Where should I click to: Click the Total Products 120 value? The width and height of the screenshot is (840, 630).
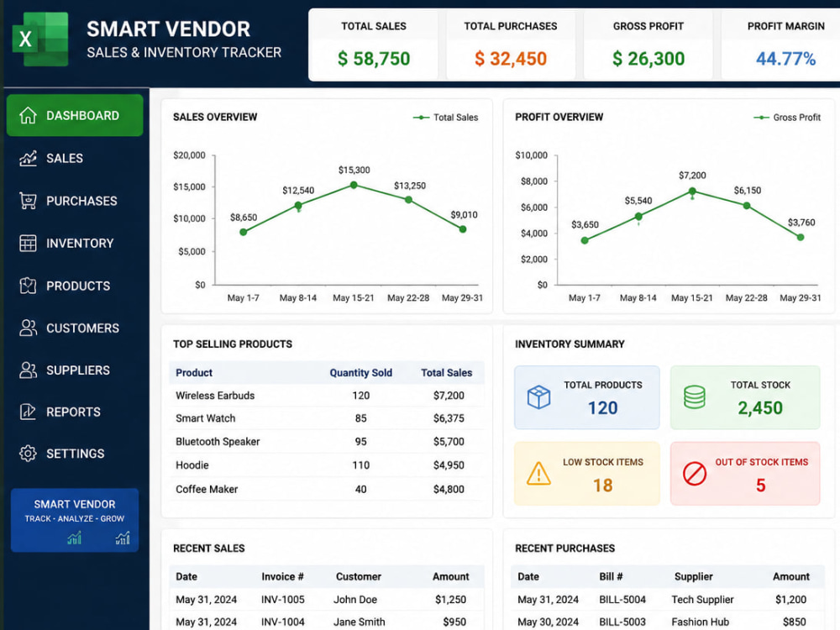(x=602, y=408)
